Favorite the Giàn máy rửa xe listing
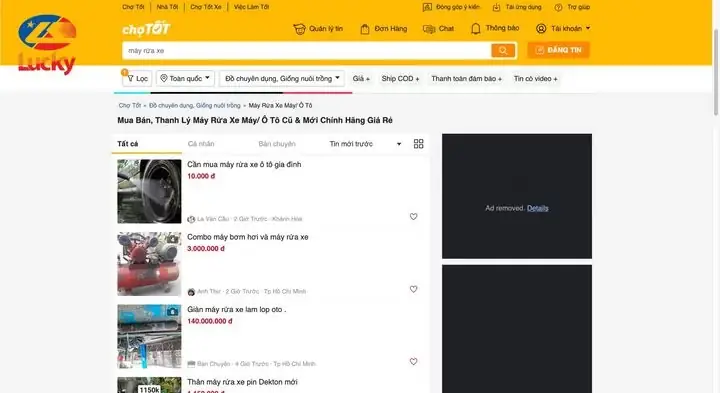The image size is (720, 393). coord(413,361)
